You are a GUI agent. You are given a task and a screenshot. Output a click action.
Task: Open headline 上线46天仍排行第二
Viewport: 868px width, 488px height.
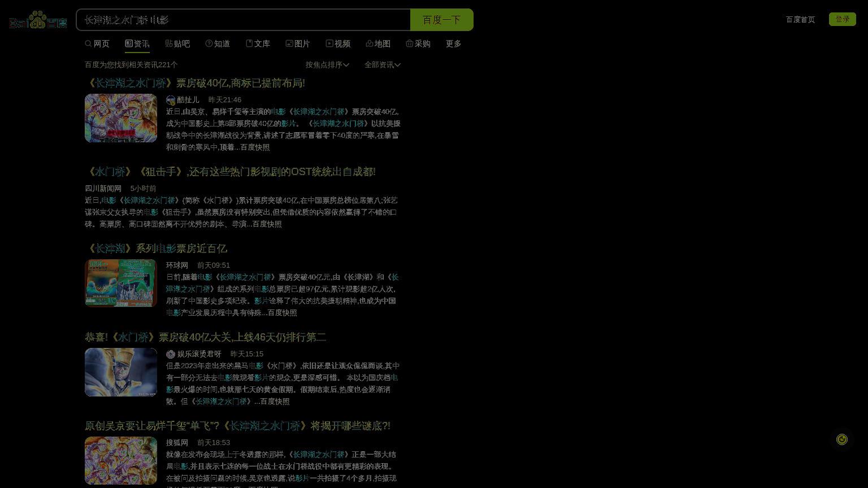pos(206,337)
